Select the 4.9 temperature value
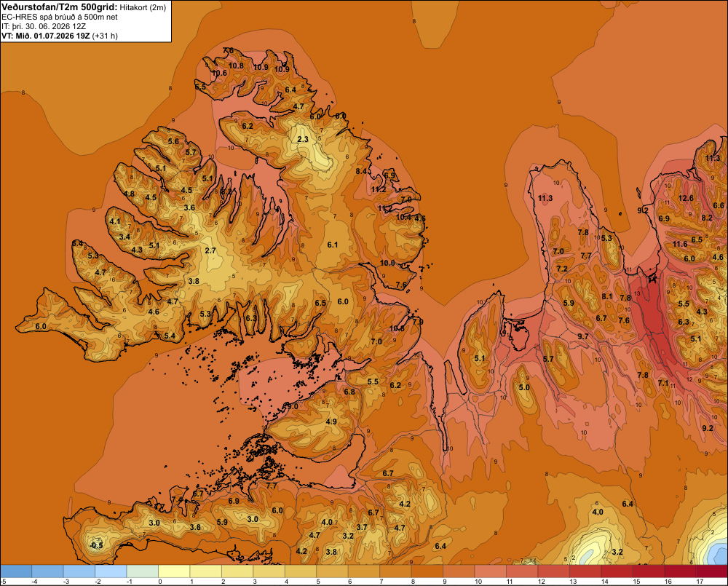 tap(331, 421)
